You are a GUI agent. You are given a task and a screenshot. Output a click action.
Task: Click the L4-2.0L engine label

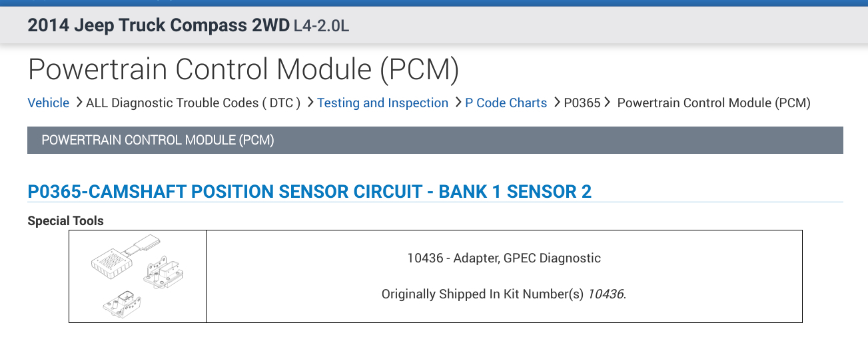tap(321, 27)
